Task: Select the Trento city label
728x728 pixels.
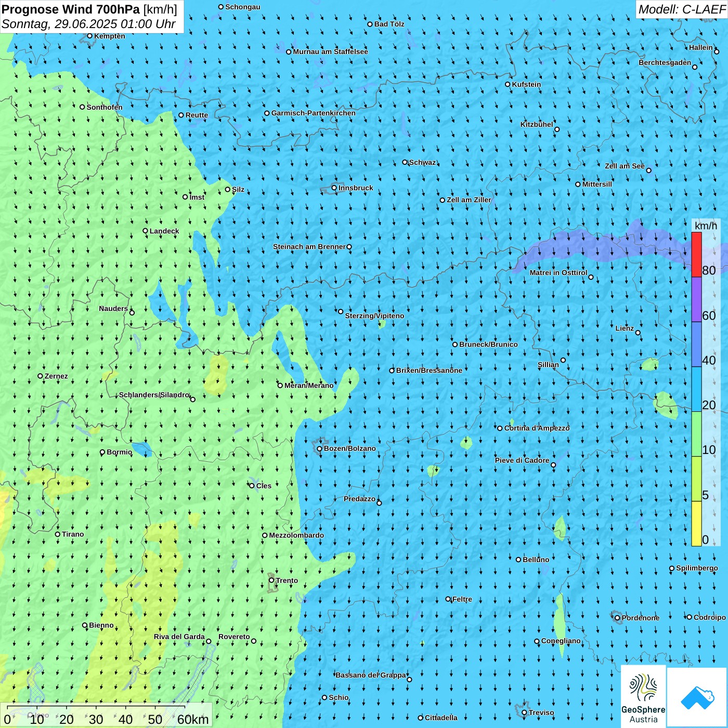Action: tap(287, 580)
